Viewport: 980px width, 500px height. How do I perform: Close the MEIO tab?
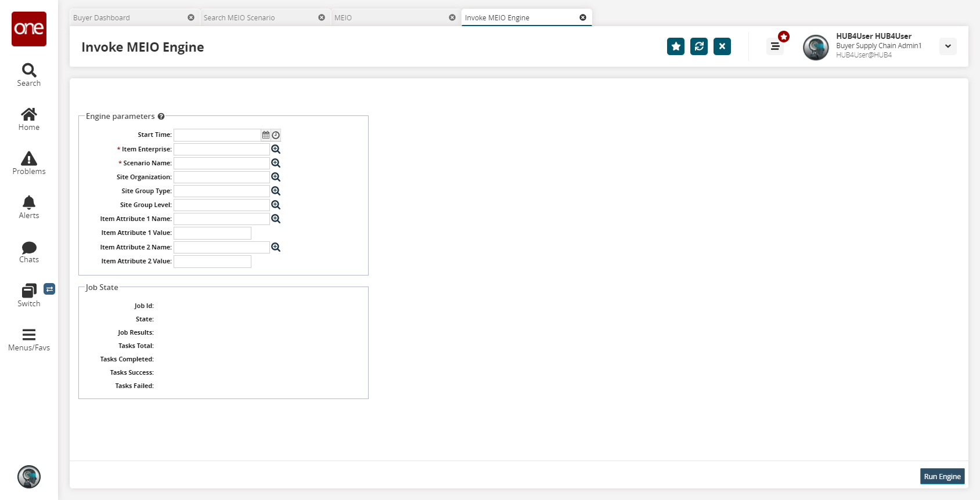(452, 17)
